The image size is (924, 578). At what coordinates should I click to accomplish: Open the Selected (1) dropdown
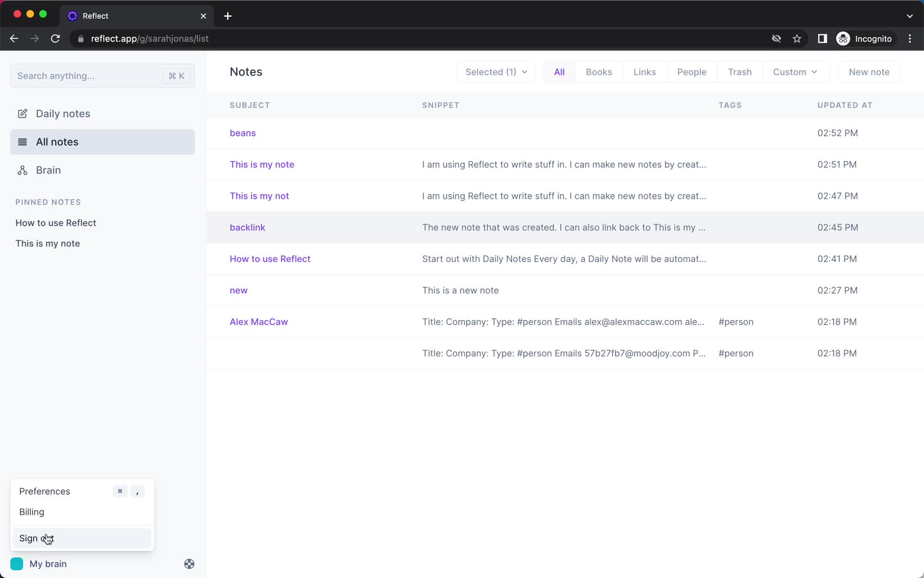click(x=496, y=72)
